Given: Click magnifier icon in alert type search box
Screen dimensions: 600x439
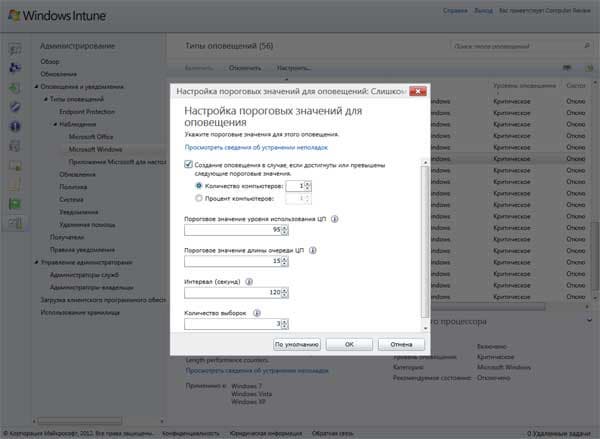Looking at the screenshot, I should click(587, 46).
